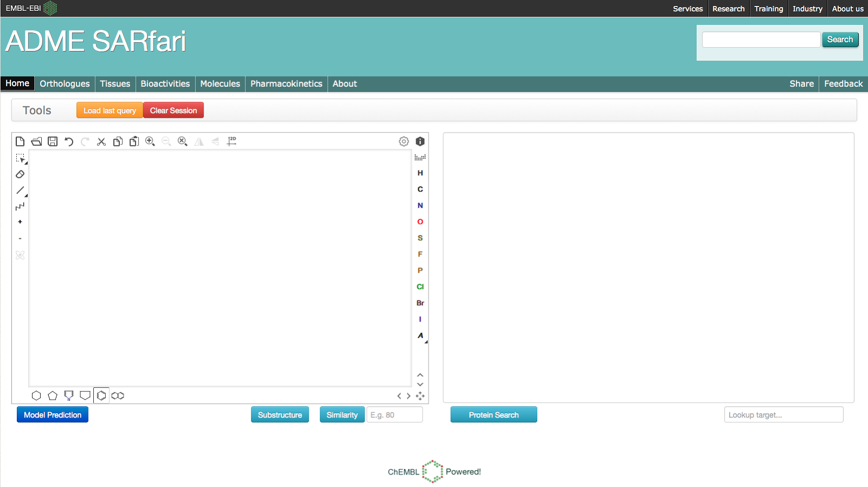Screen dimensions: 868x487
Task: Click the Save floppy disk icon
Action: point(53,142)
